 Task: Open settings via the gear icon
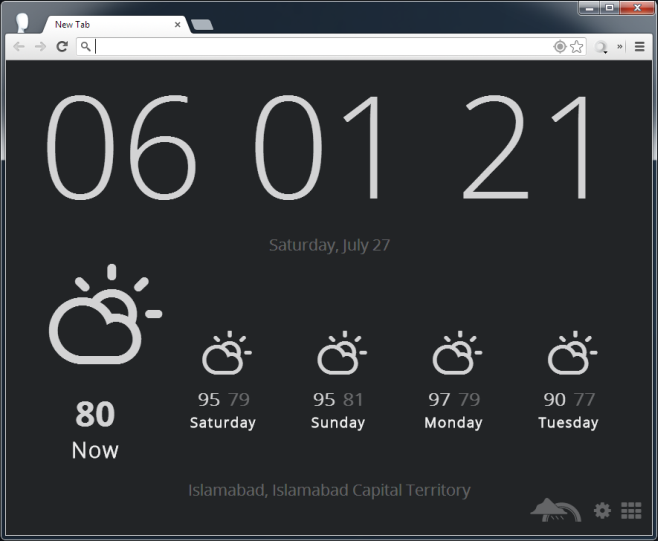[602, 511]
